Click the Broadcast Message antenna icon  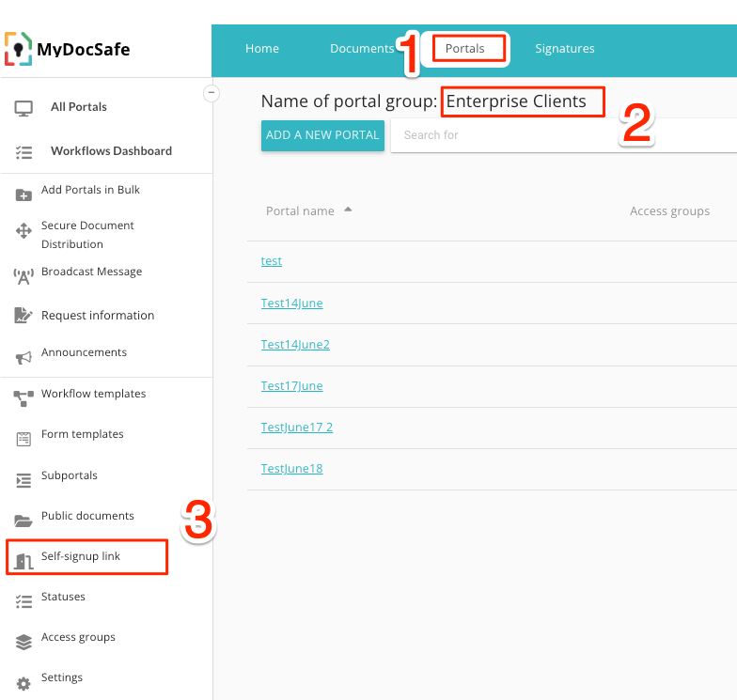24,276
